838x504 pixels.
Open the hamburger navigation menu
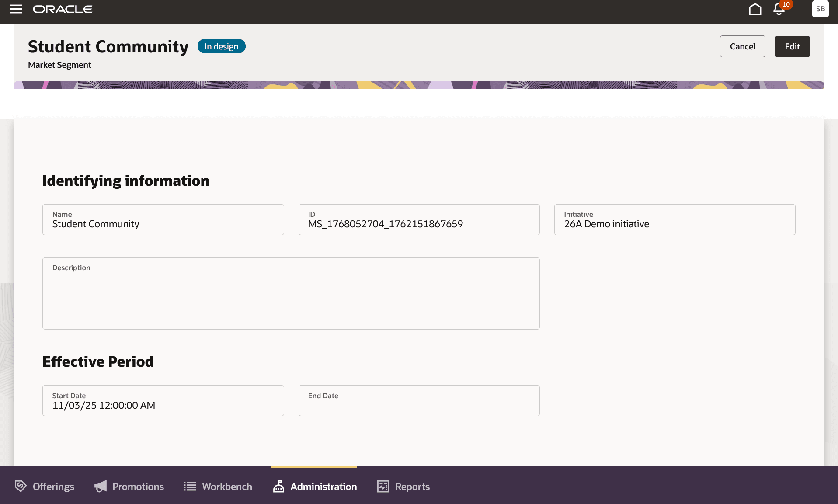(x=16, y=9)
